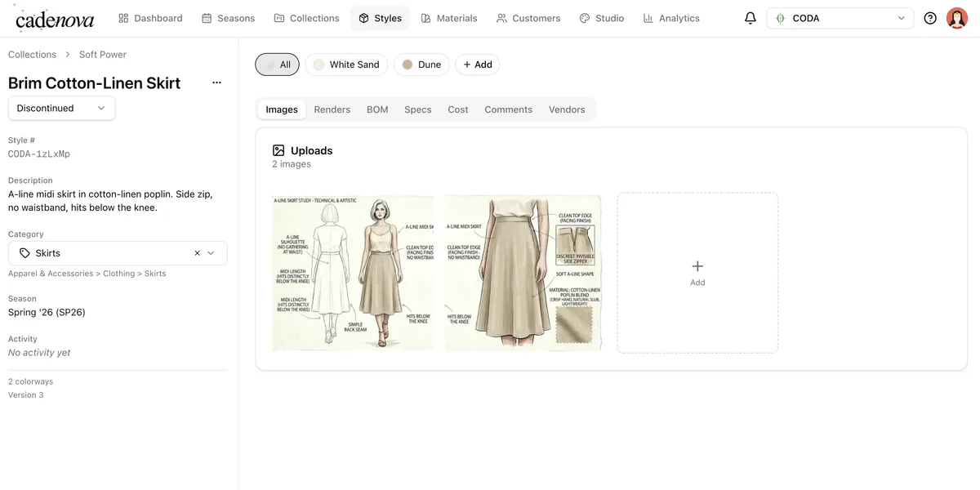The width and height of the screenshot is (980, 490).
Task: Click the breadcrumb chevron separator
Action: click(x=69, y=55)
